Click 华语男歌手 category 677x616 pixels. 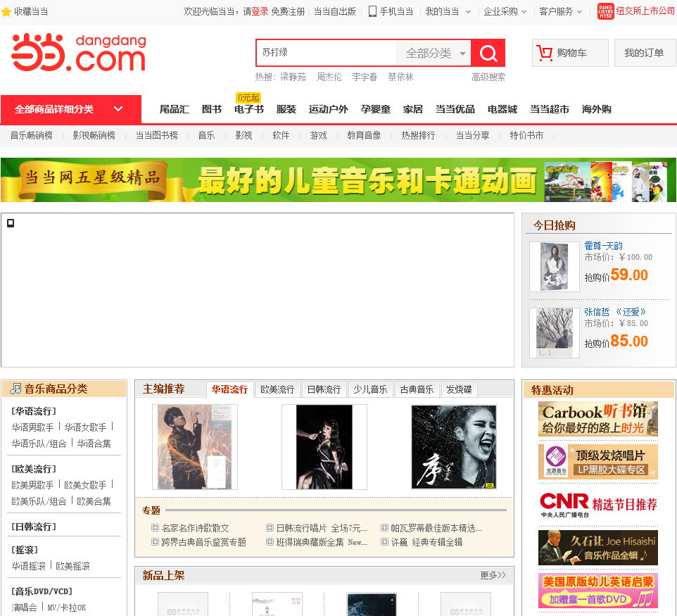33,427
